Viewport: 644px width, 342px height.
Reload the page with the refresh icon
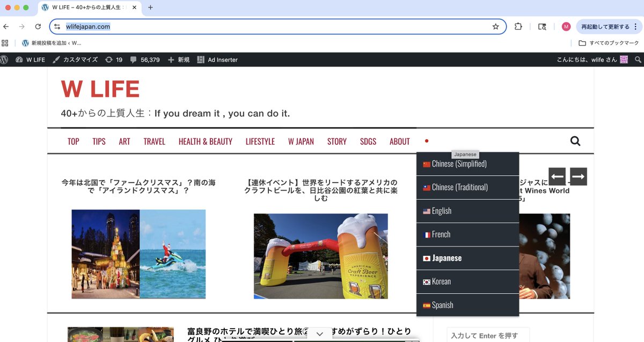coord(38,26)
